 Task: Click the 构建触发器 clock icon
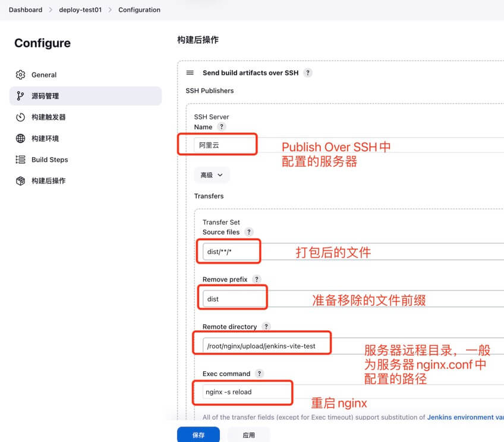21,117
